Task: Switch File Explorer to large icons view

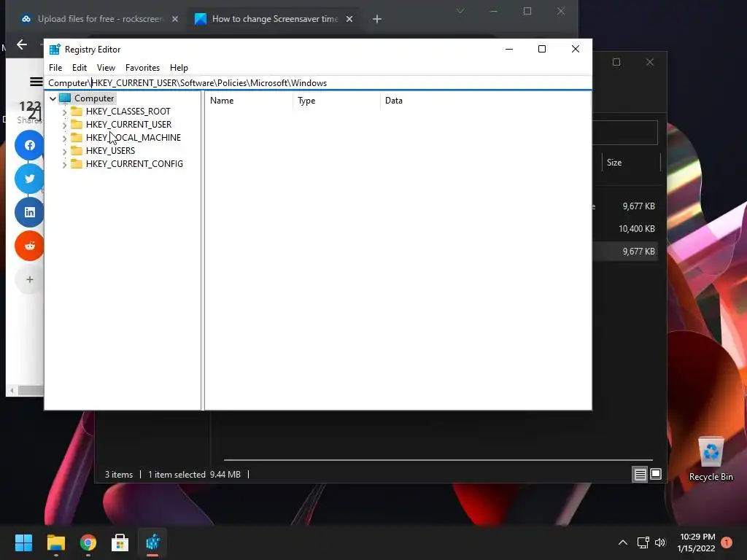Action: 656,474
